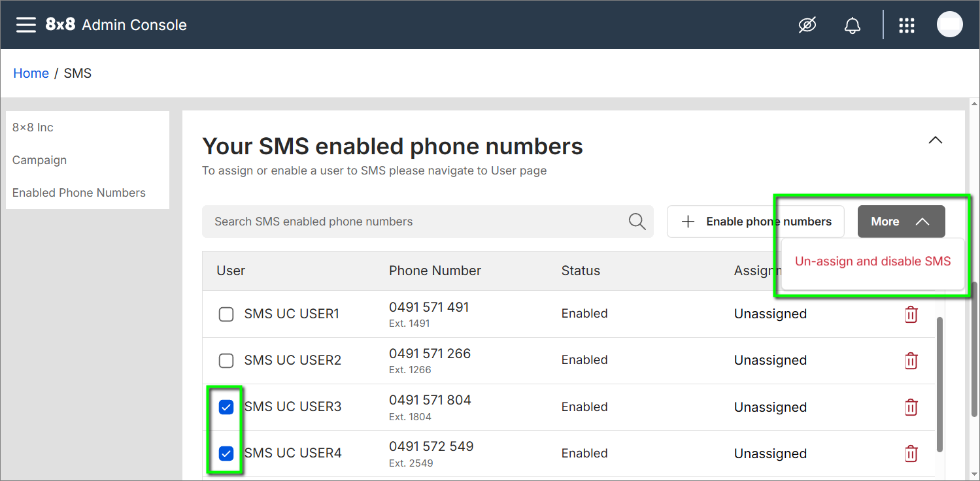Image resolution: width=980 pixels, height=481 pixels.
Task: Delete SMS UC USER3 via trash icon
Action: (911, 407)
